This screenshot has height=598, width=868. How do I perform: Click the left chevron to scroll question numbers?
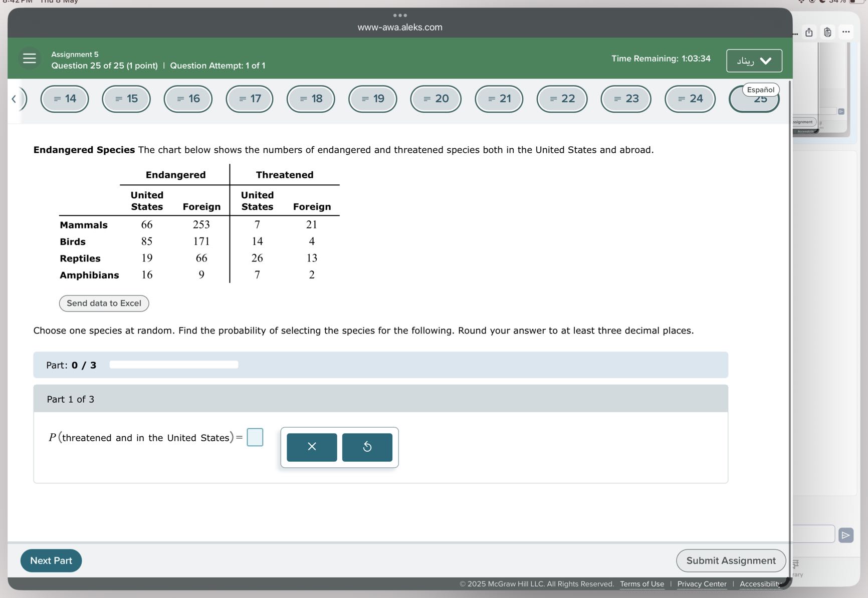pyautogui.click(x=14, y=99)
